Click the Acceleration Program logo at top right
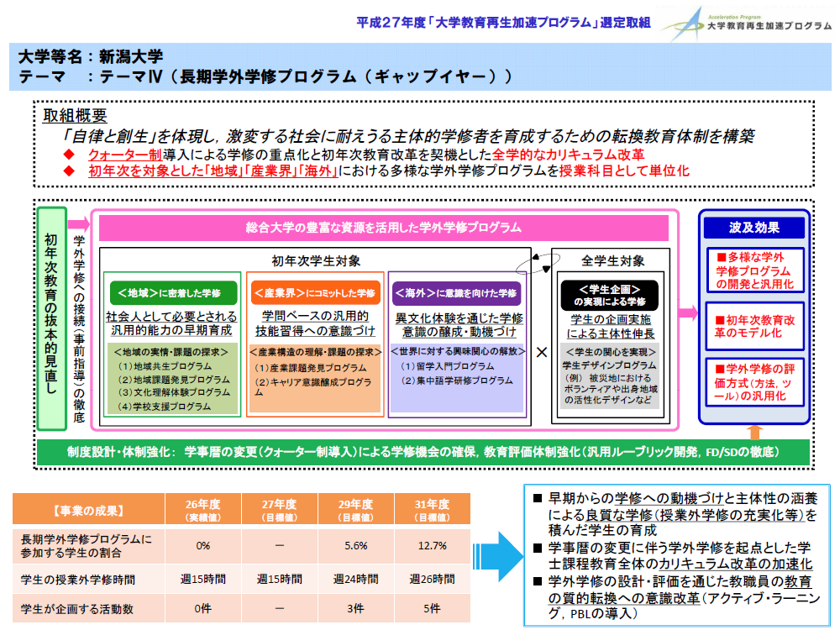Image resolution: width=840 pixels, height=630 pixels. pos(748,23)
